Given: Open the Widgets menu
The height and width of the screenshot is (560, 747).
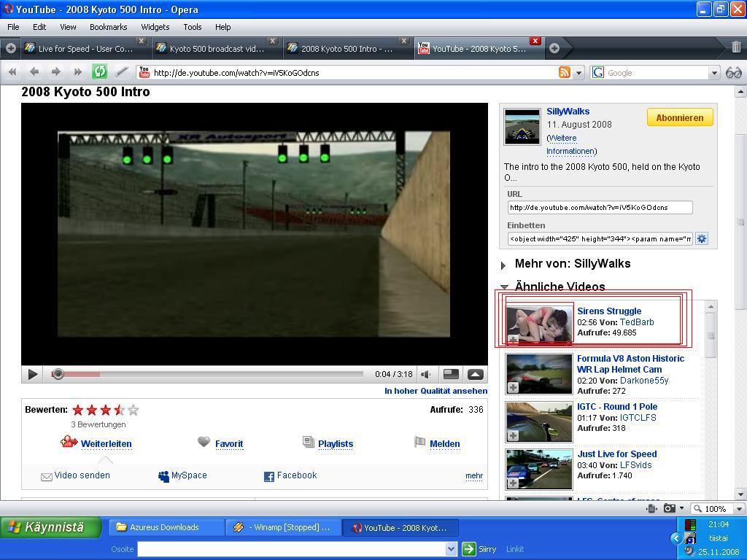Looking at the screenshot, I should (x=155, y=27).
